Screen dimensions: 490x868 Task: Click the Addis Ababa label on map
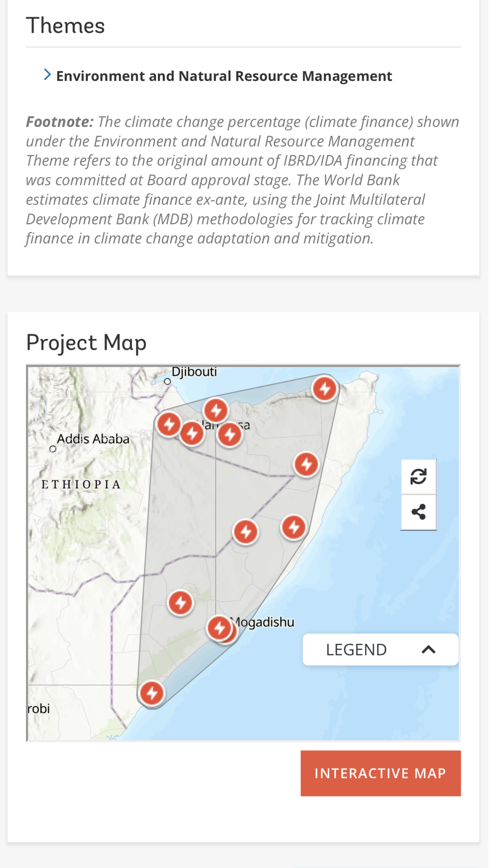coord(93,440)
